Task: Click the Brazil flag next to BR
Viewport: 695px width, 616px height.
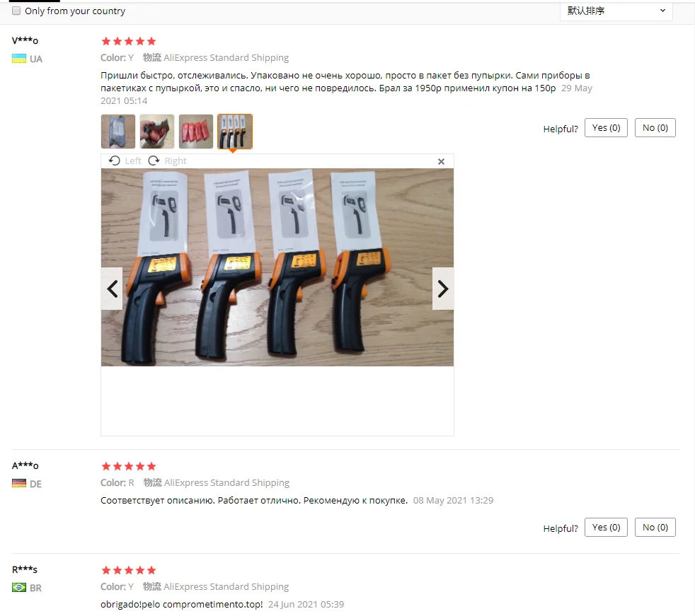Action: point(19,588)
